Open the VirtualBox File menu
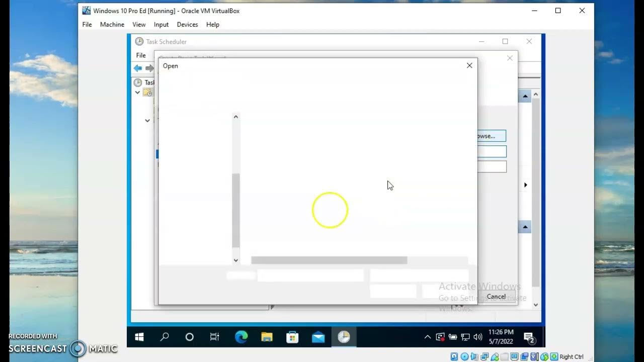 coord(87,24)
